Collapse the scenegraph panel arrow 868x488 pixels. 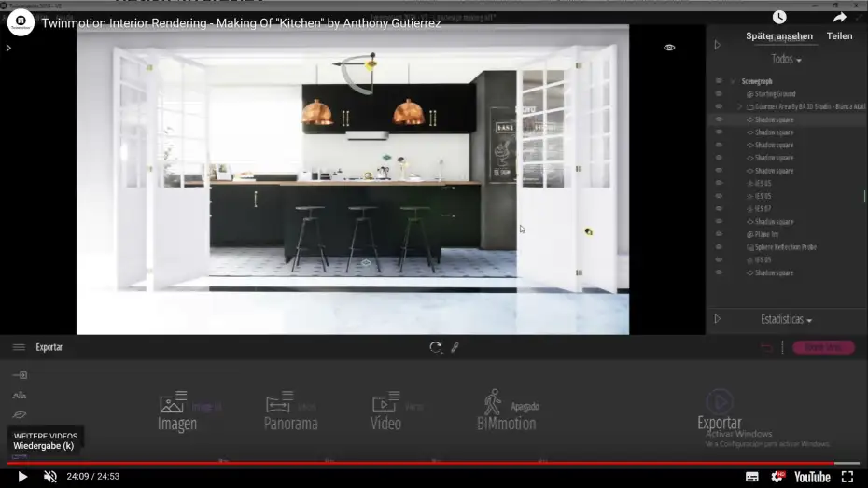coord(718,45)
